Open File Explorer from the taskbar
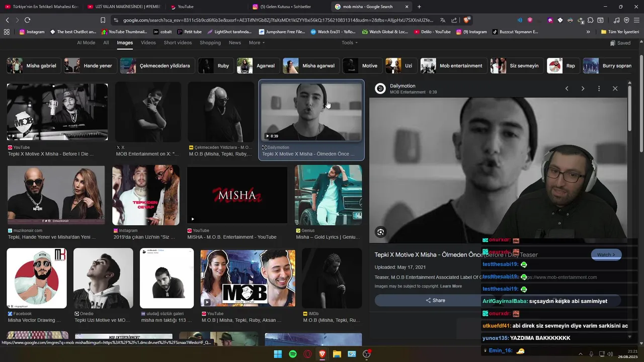 [x=337, y=354]
